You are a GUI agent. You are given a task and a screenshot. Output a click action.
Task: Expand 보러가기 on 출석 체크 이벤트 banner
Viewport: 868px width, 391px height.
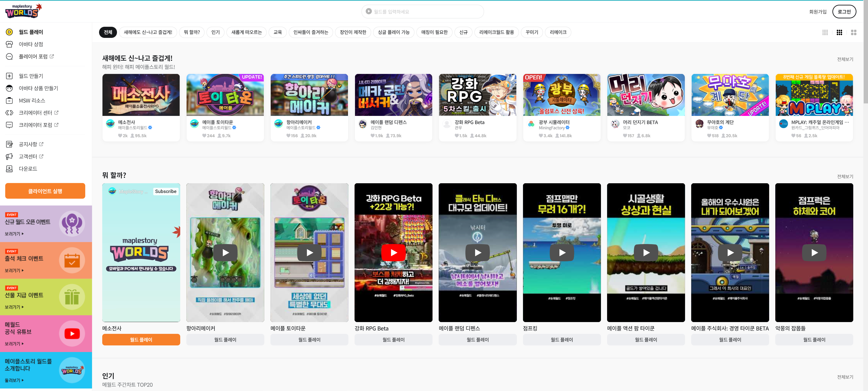click(14, 270)
